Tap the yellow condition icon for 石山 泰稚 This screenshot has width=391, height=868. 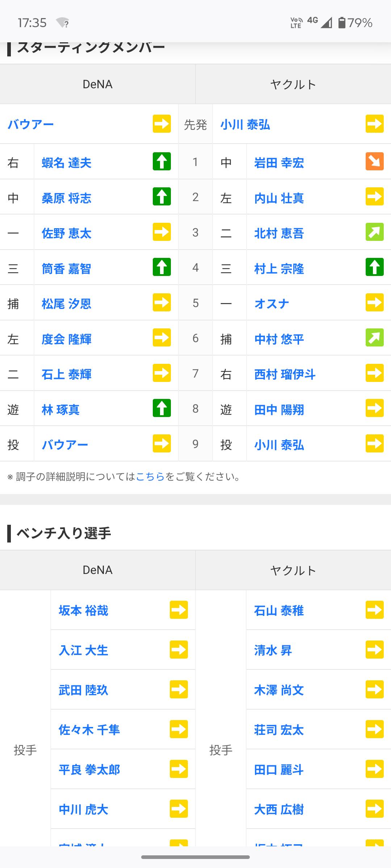pyautogui.click(x=374, y=610)
